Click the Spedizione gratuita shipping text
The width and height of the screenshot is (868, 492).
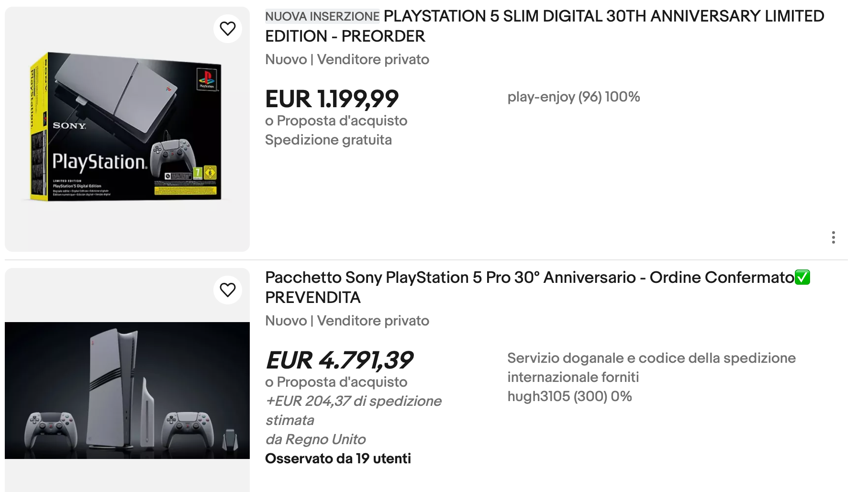click(x=328, y=140)
